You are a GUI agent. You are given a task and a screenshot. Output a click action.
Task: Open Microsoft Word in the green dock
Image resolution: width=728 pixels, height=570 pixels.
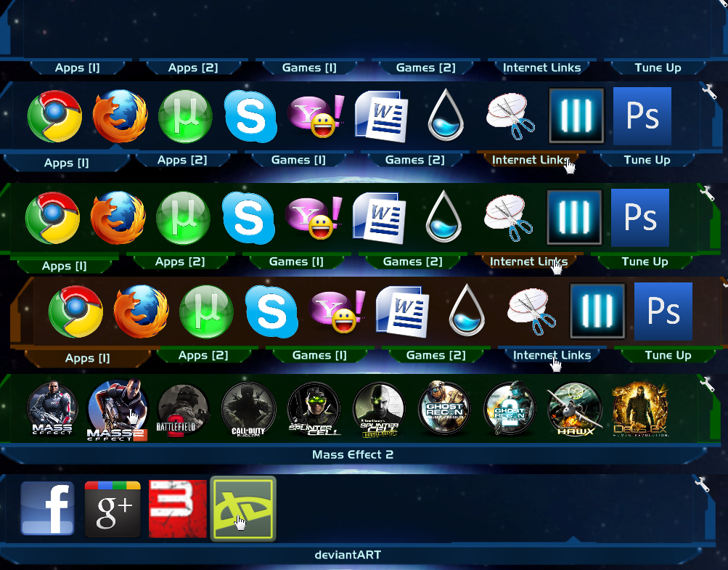(380, 218)
